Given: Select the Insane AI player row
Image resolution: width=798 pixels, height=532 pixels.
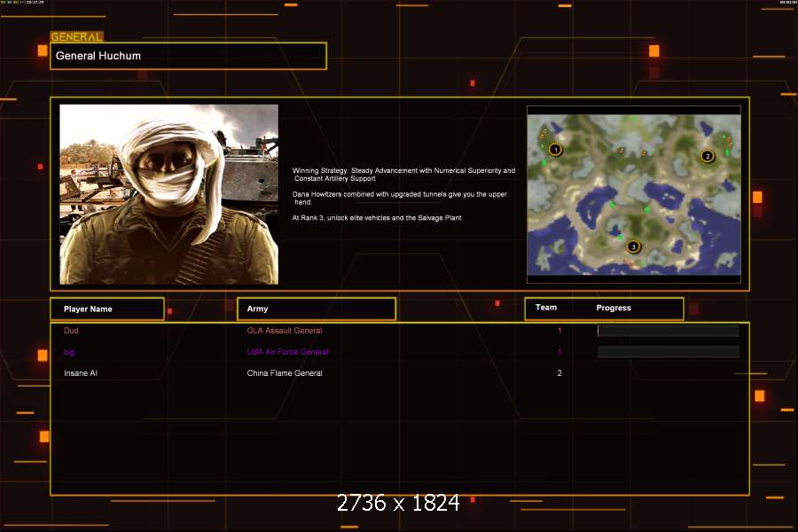Looking at the screenshot, I should point(81,373).
